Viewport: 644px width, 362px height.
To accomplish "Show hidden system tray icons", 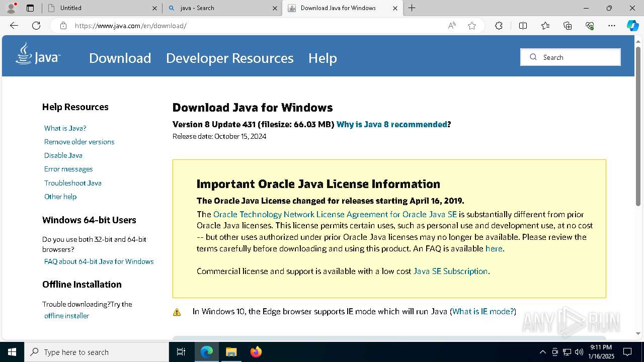I will pos(542,352).
